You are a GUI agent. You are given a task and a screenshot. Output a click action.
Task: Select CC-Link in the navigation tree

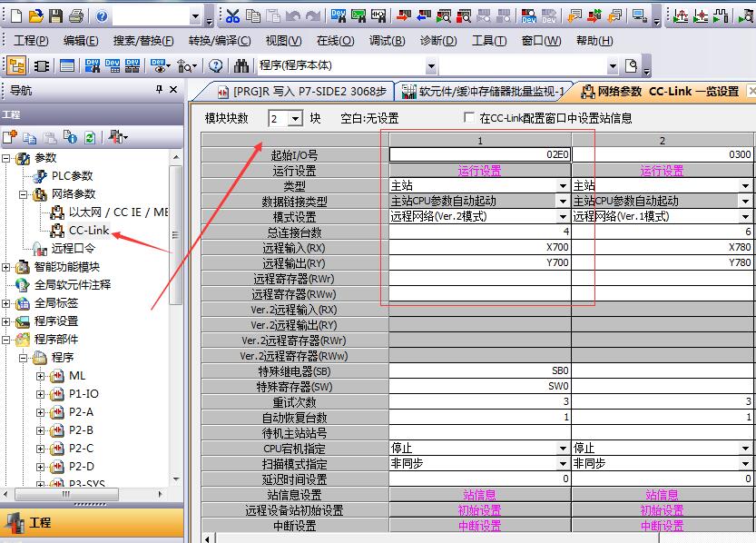89,230
